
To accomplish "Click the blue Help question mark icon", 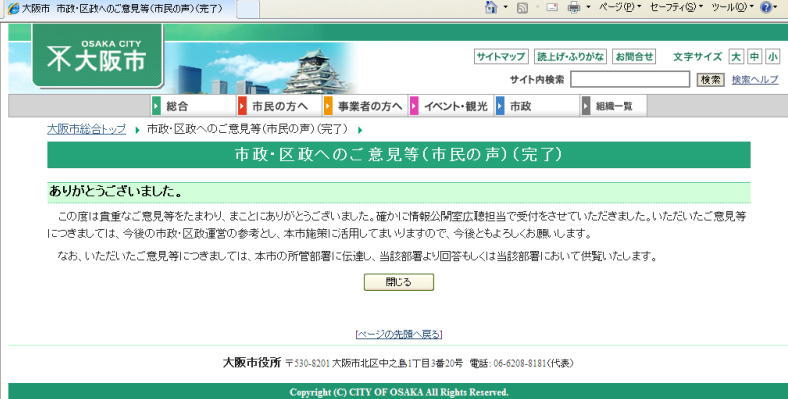I will (x=766, y=7).
